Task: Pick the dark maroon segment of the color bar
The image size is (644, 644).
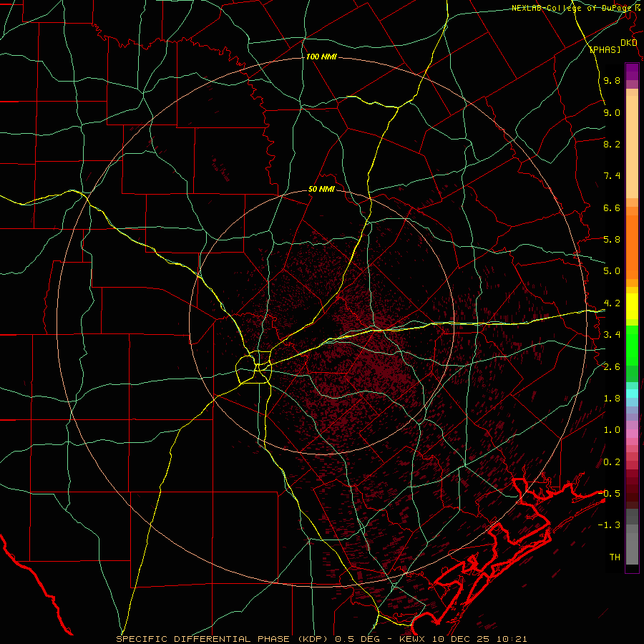Action: pyautogui.click(x=632, y=489)
